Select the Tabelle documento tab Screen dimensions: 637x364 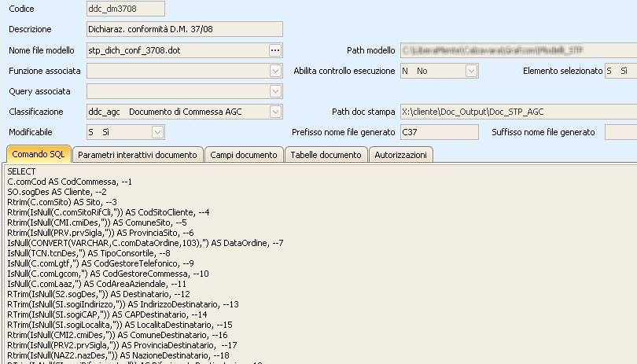pos(326,155)
